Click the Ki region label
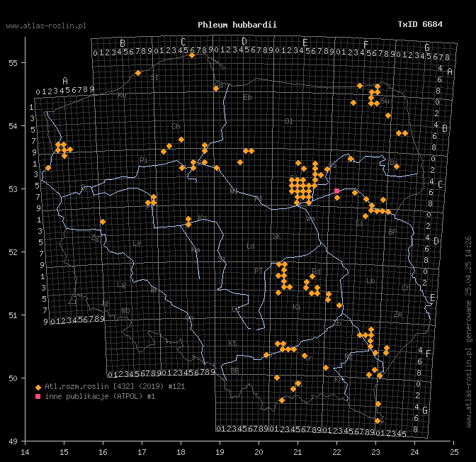476x462 pixels. tap(297, 307)
